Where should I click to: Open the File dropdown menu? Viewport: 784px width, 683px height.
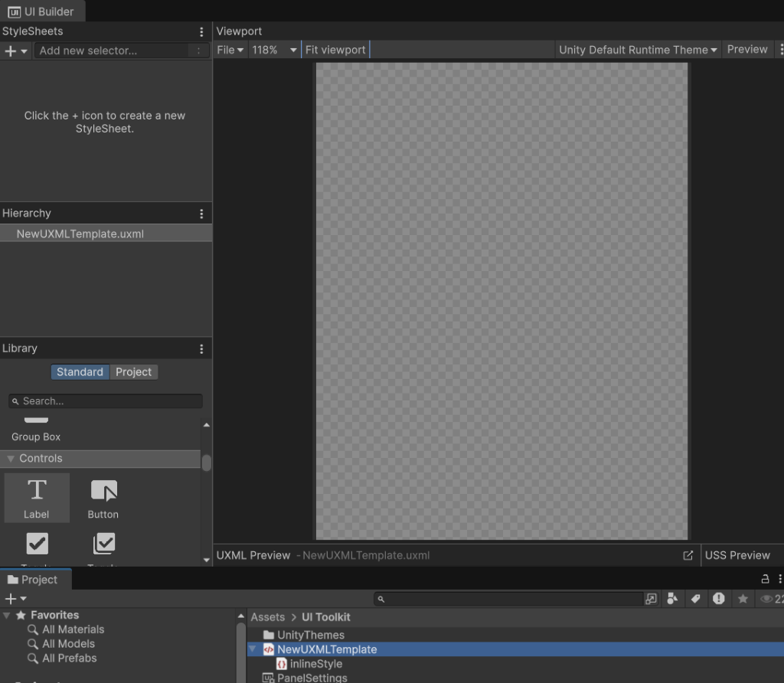230,50
